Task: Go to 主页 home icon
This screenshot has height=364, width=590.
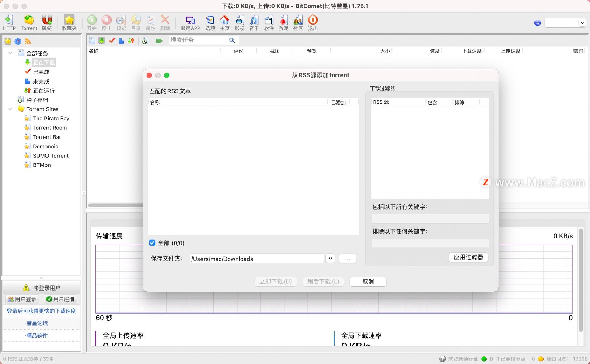Action: [x=224, y=22]
